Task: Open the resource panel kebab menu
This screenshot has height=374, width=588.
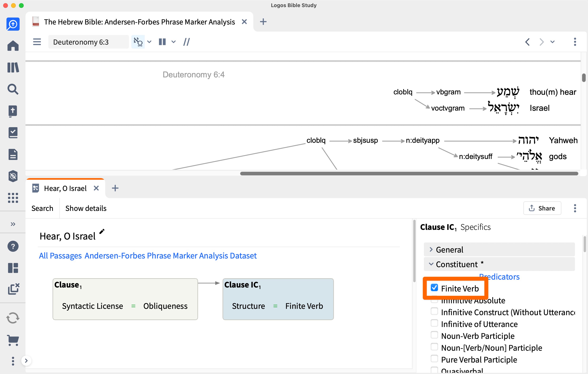Action: click(575, 42)
